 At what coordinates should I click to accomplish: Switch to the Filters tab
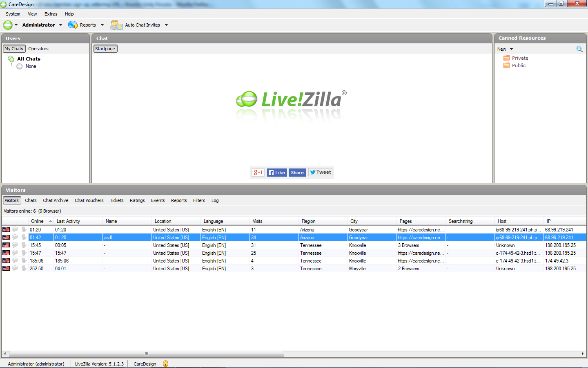click(x=199, y=200)
